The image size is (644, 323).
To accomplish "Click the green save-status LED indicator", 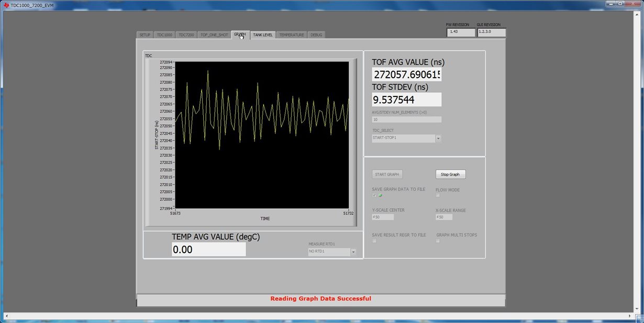I will (x=381, y=195).
